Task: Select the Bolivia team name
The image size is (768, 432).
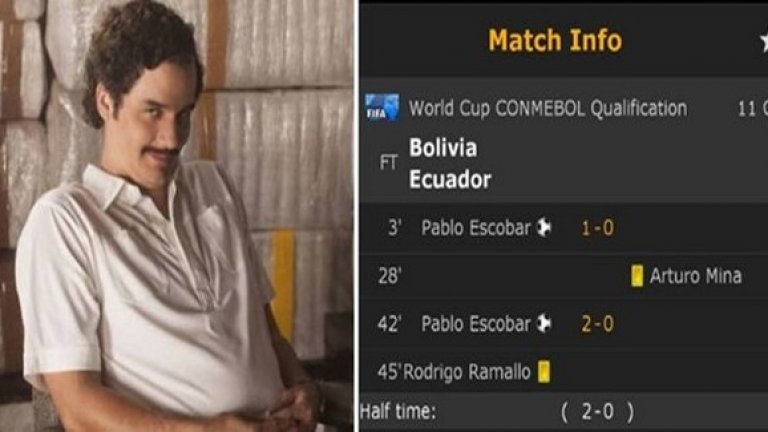Action: (443, 147)
